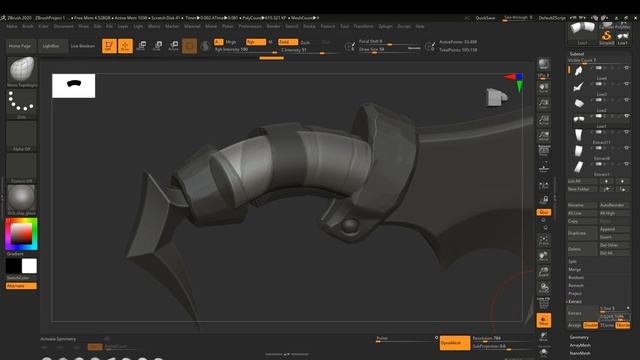This screenshot has height=360, width=640.
Task: Click the QuickSave button
Action: pyautogui.click(x=485, y=18)
